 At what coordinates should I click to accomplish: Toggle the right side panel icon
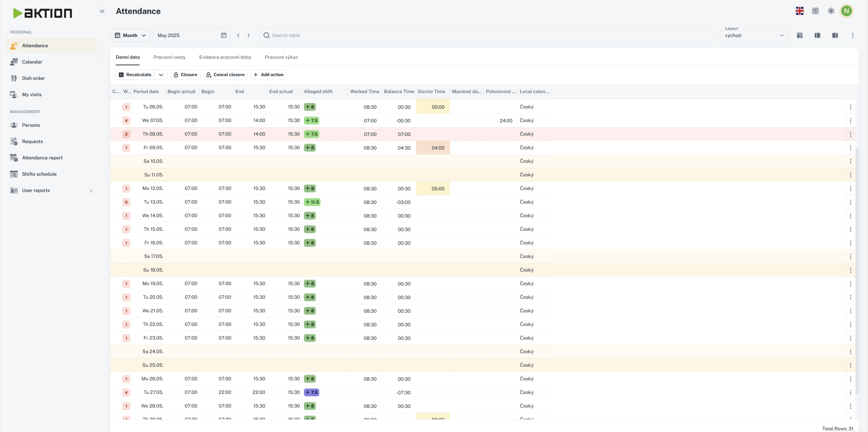pos(835,35)
